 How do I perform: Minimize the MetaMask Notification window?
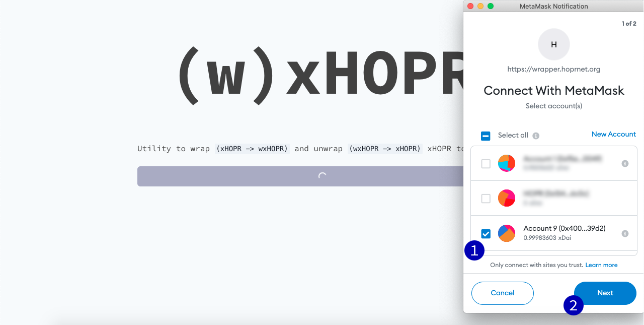click(480, 6)
